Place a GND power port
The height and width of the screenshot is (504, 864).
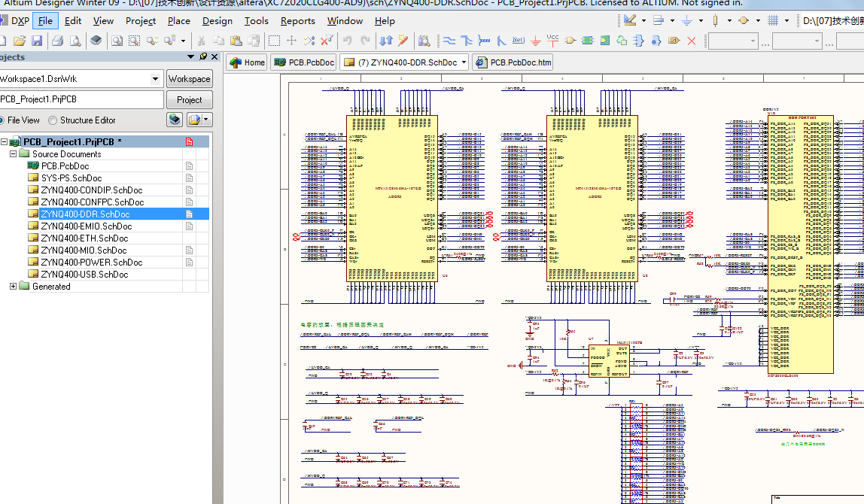(x=536, y=41)
